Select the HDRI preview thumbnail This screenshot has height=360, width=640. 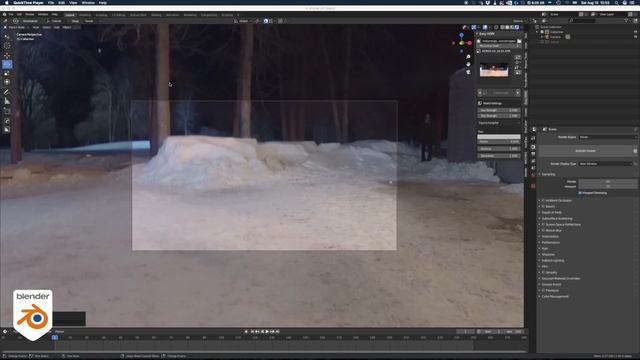[494, 70]
